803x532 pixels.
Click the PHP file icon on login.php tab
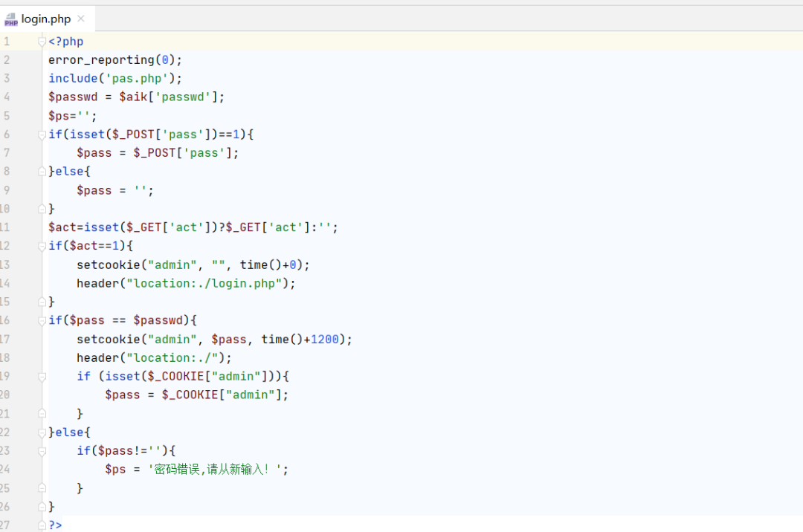[x=10, y=19]
